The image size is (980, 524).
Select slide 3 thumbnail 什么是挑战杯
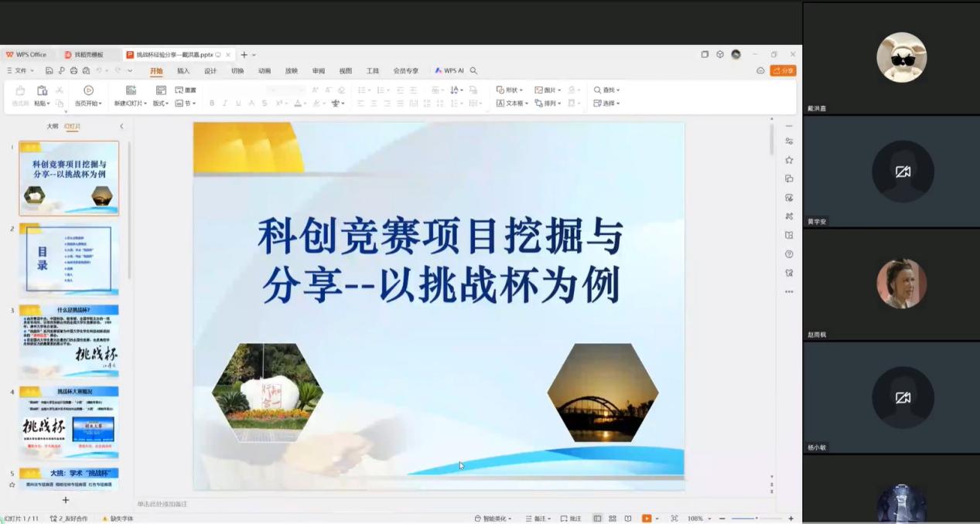click(69, 342)
